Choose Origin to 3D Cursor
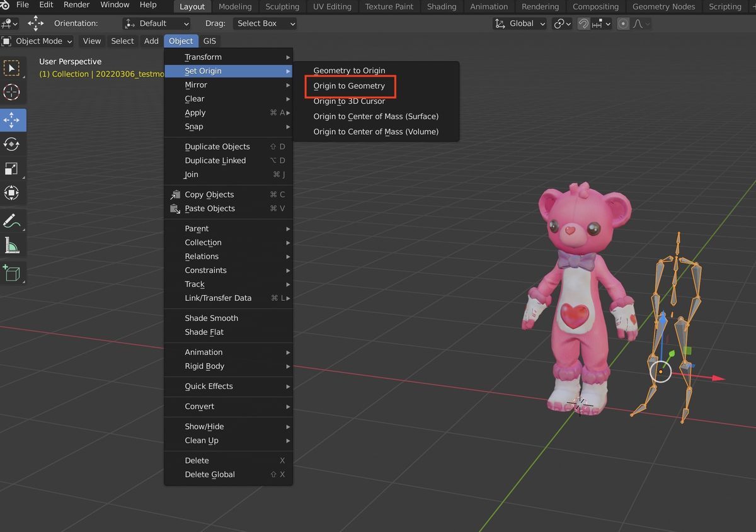Screen dimensions: 756x532 pyautogui.click(x=349, y=101)
